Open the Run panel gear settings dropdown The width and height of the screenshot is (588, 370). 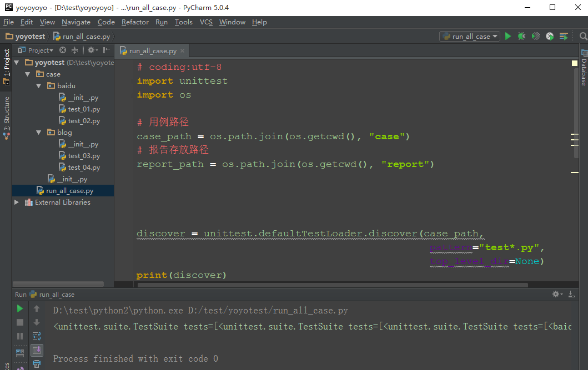click(x=557, y=295)
